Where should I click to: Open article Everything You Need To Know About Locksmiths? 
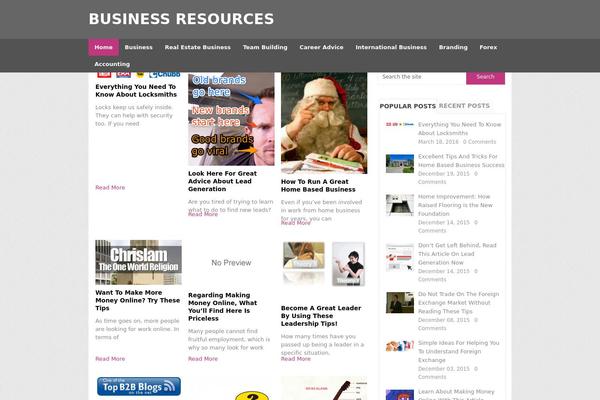[x=136, y=91]
